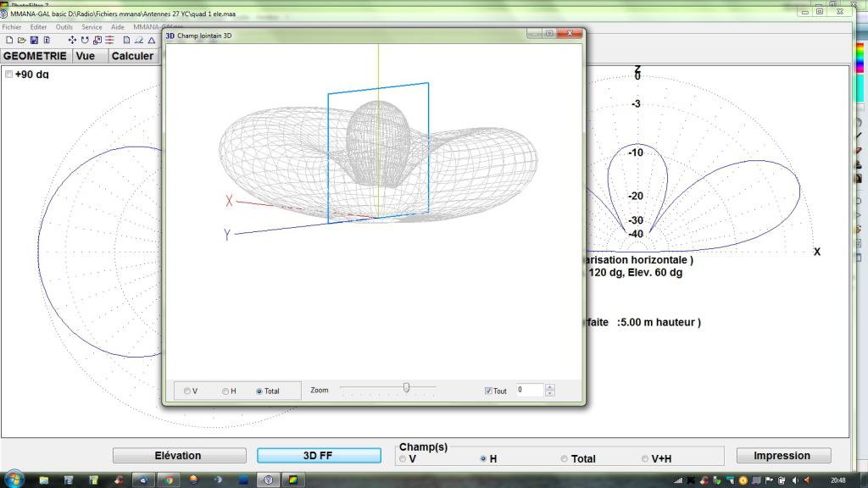
Task: Click the Zoom slider handle
Action: [x=406, y=388]
